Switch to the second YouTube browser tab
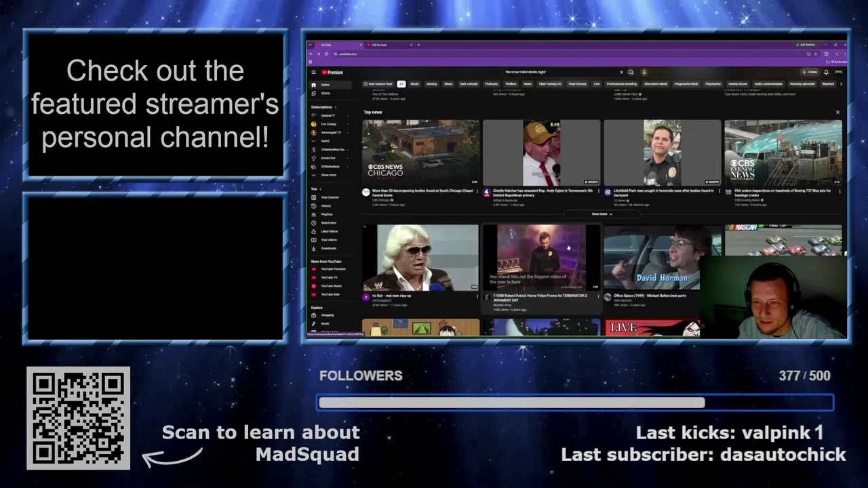This screenshot has height=488, width=868. click(389, 45)
